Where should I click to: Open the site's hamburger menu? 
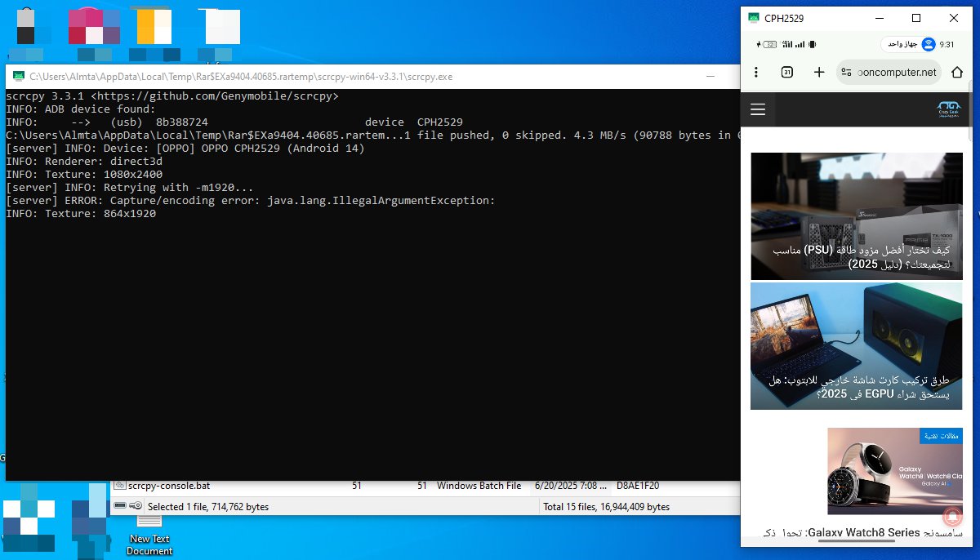pyautogui.click(x=758, y=109)
